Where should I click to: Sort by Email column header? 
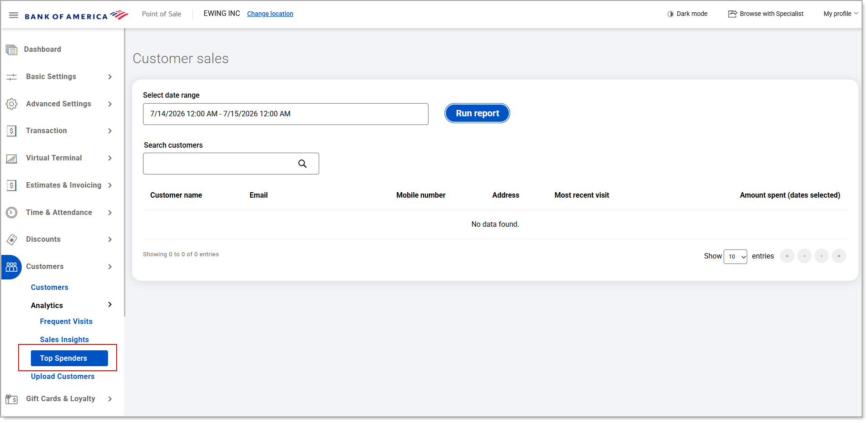click(259, 195)
